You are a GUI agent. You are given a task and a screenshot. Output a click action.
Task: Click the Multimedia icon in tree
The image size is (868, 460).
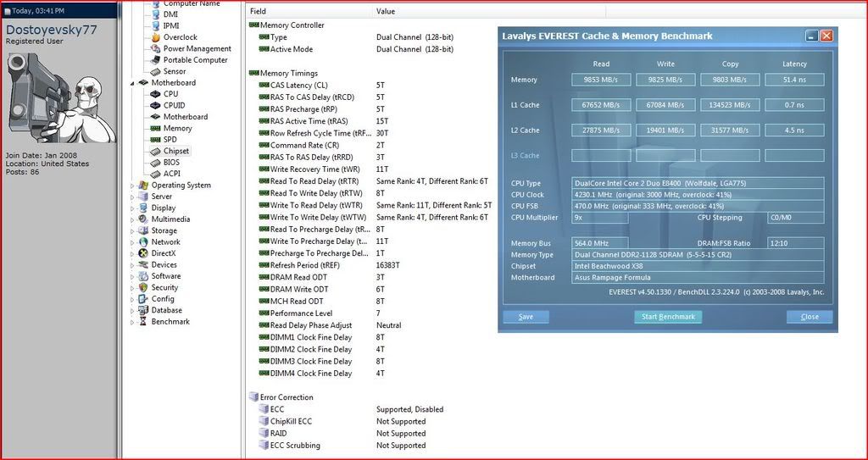click(142, 219)
